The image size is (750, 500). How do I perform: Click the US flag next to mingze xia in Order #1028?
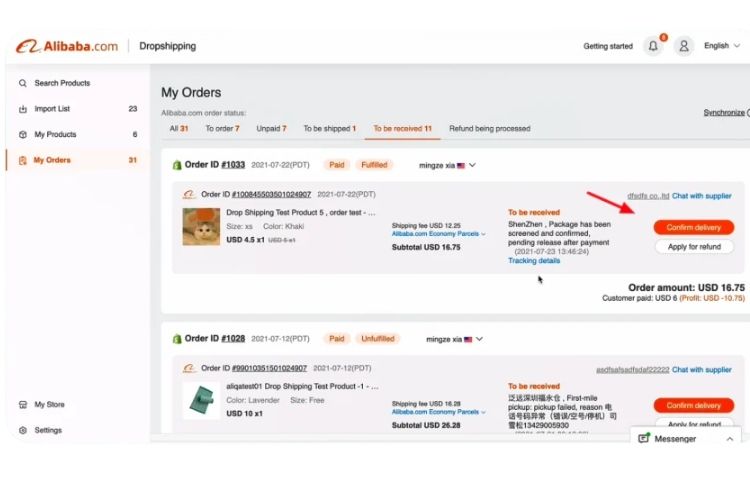click(x=468, y=339)
